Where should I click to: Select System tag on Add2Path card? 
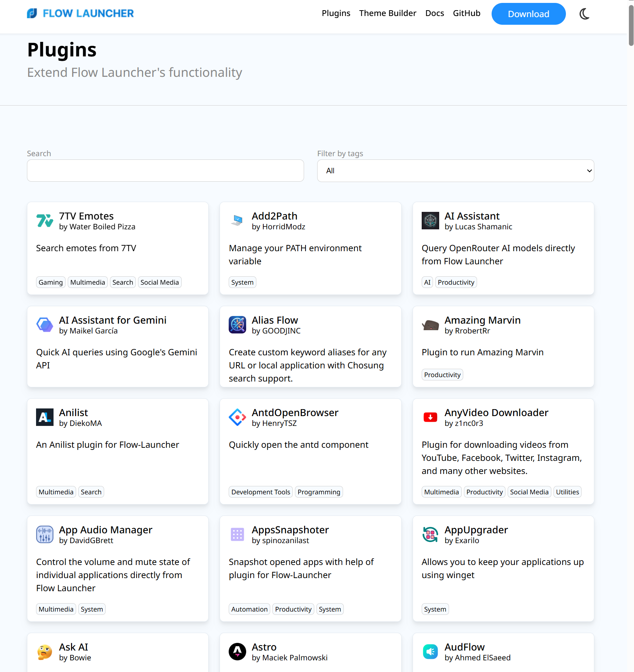[242, 282]
